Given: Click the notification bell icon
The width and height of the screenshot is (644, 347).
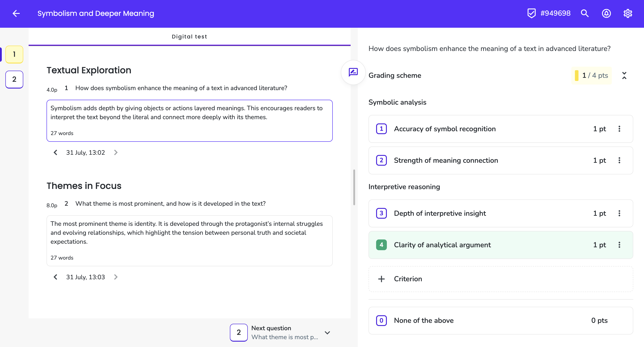Looking at the screenshot, I should click(x=606, y=13).
